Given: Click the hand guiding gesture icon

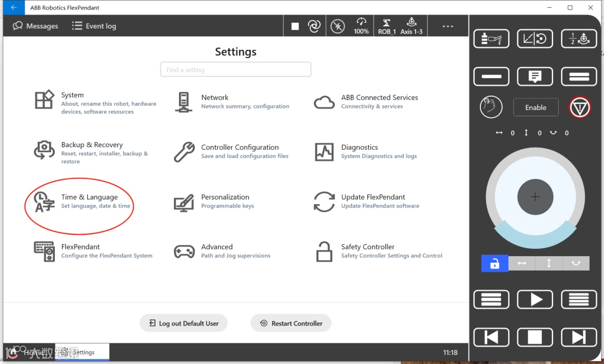Looking at the screenshot, I should click(x=491, y=107).
